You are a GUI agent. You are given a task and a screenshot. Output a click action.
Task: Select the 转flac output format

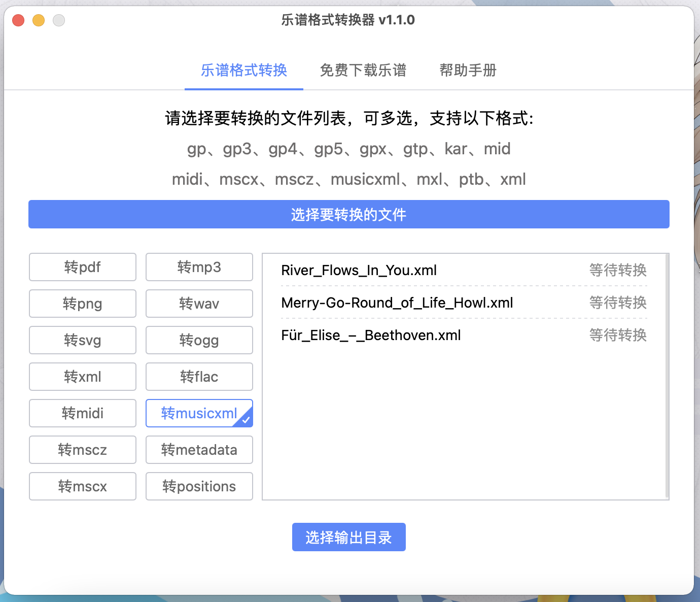199,376
